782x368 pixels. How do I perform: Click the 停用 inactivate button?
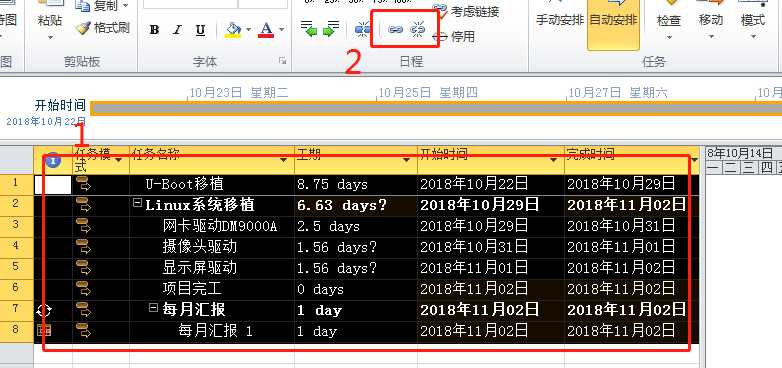pos(453,36)
